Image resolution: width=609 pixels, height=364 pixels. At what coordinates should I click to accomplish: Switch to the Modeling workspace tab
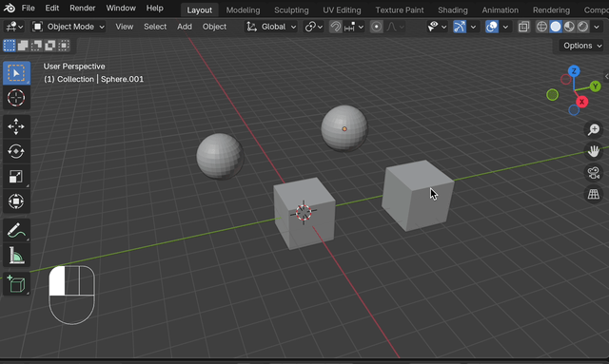click(244, 10)
